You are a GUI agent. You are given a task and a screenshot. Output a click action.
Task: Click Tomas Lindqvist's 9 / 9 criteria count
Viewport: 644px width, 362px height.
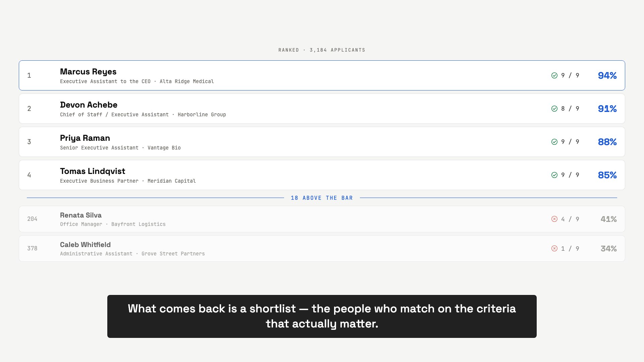tap(570, 175)
